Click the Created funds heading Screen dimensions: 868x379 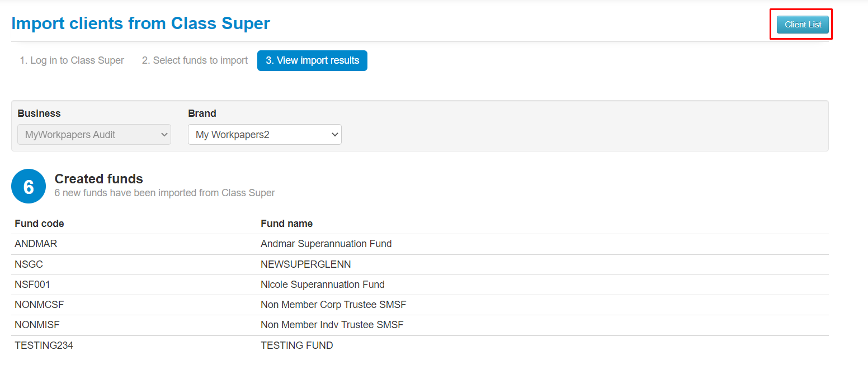[99, 179]
